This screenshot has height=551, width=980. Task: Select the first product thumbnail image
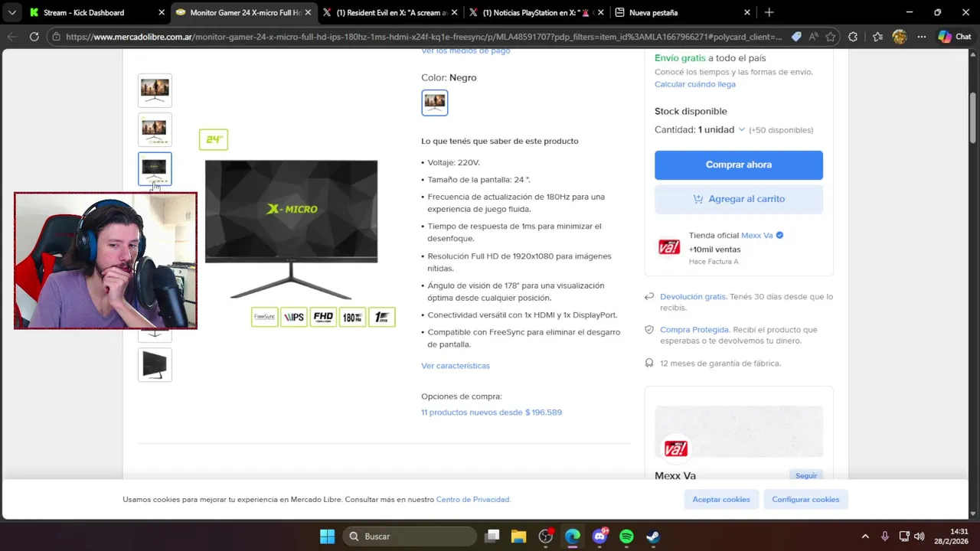click(x=155, y=90)
